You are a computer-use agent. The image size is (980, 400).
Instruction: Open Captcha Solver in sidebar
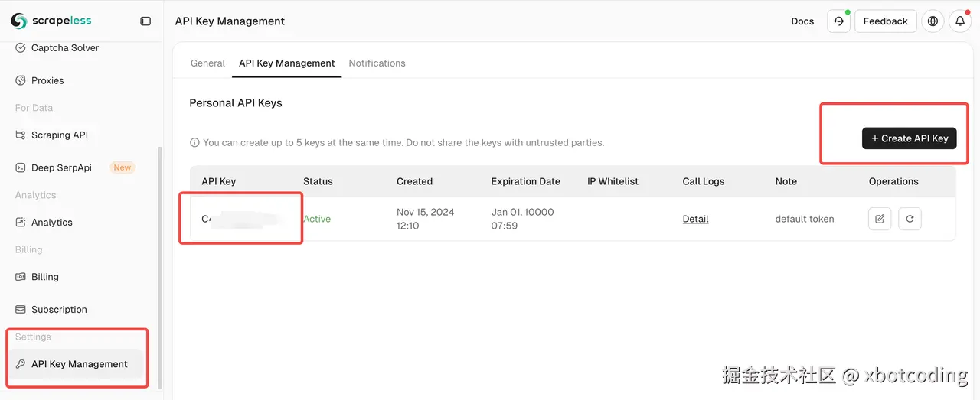(x=64, y=47)
